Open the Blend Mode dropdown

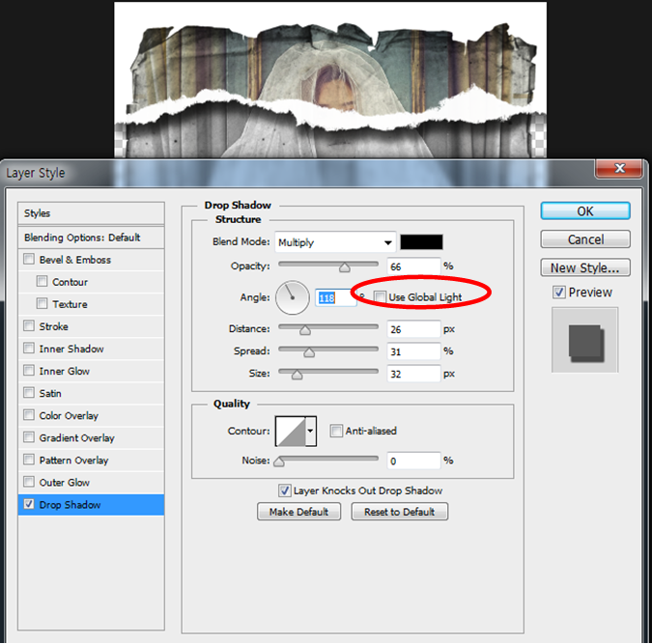(x=335, y=242)
